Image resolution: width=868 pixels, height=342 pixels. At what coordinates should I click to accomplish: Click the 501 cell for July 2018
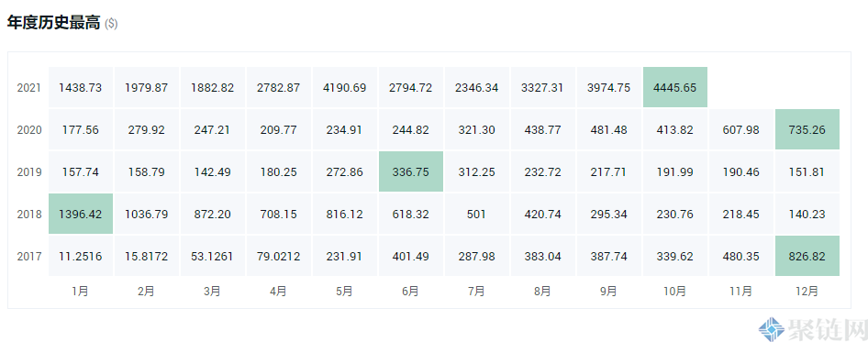tap(476, 214)
